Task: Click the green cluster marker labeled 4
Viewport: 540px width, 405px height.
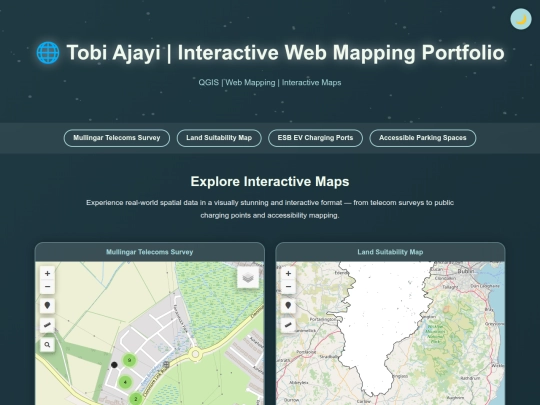Action: tap(125, 382)
